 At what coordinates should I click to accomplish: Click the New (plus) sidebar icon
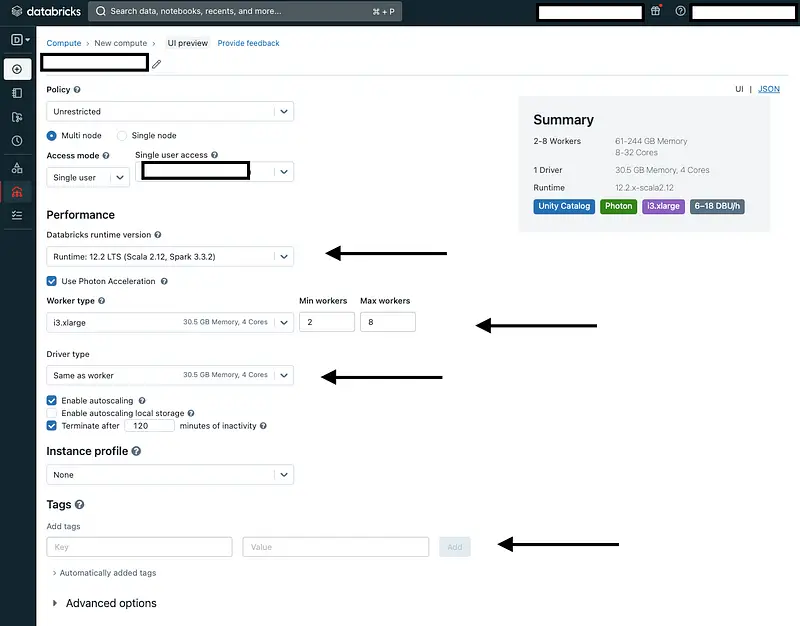click(x=17, y=69)
